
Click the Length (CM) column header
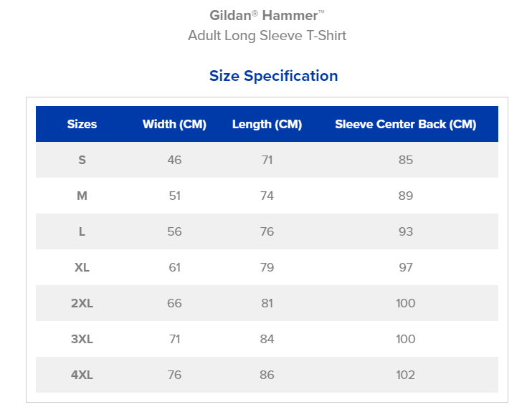267,124
